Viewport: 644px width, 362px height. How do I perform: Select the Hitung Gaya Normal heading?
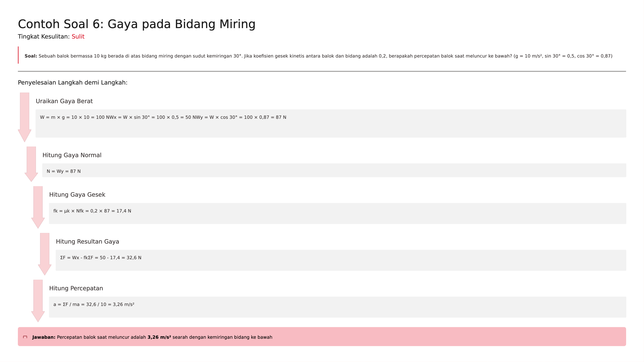pyautogui.click(x=72, y=155)
